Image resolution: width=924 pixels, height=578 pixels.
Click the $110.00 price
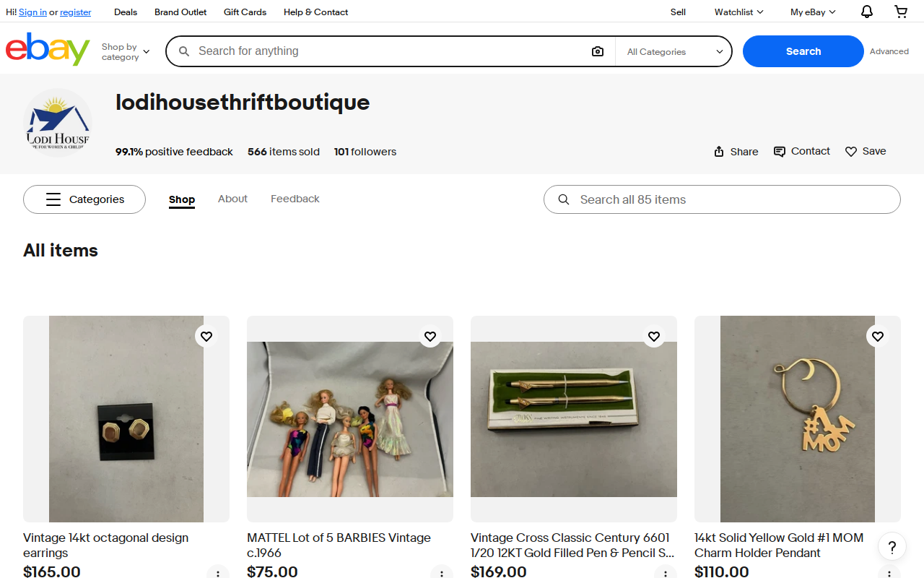pos(722,571)
